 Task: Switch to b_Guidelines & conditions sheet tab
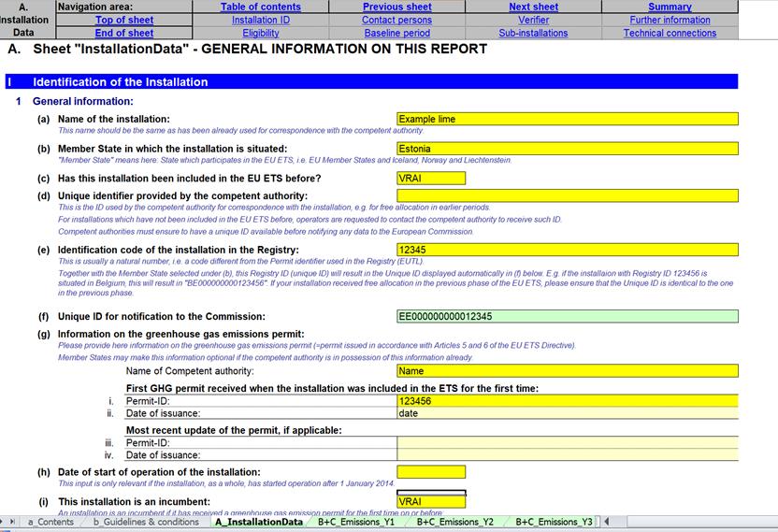pyautogui.click(x=147, y=522)
